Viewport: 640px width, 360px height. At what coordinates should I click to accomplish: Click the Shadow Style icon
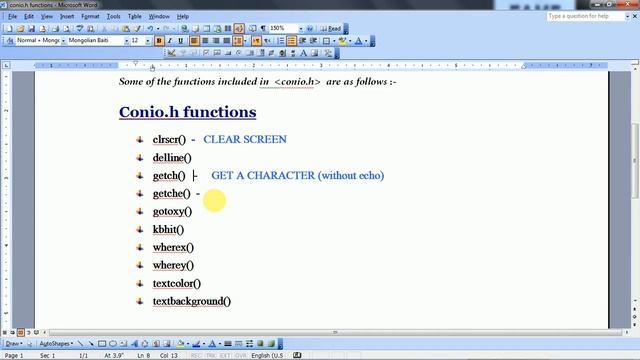pyautogui.click(x=260, y=344)
